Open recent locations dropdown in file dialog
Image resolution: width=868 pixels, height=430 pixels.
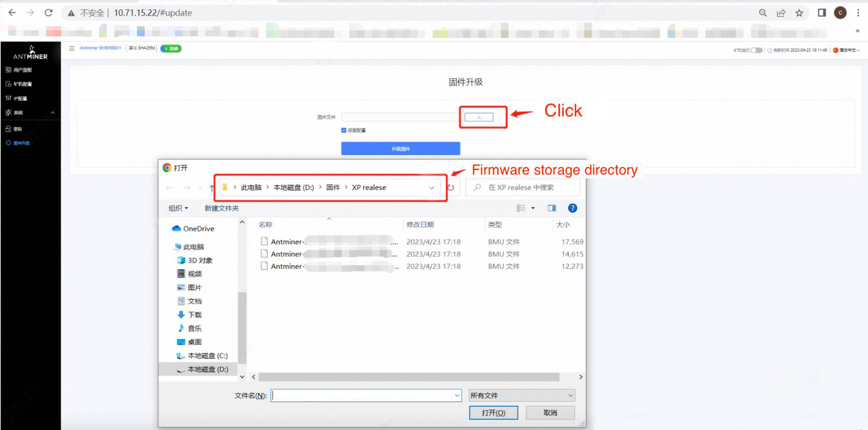(200, 188)
